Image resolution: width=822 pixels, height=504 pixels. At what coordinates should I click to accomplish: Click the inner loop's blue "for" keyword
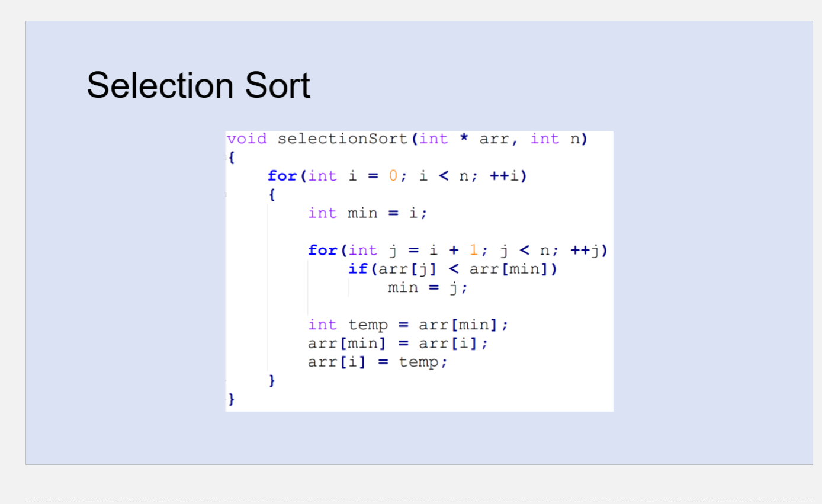click(x=322, y=251)
